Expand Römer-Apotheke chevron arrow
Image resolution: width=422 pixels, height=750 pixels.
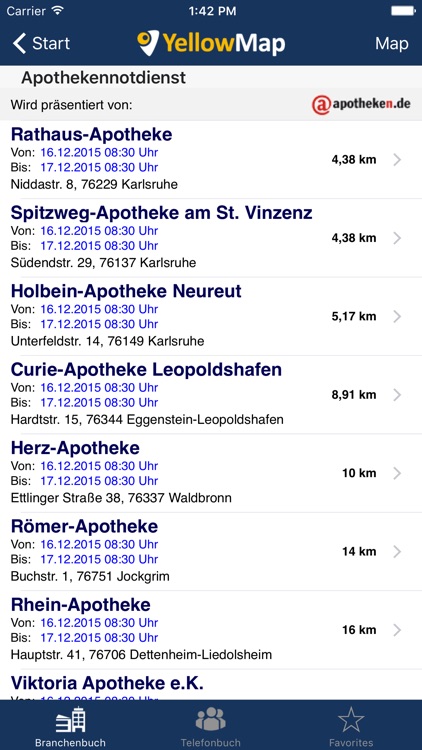pos(397,552)
